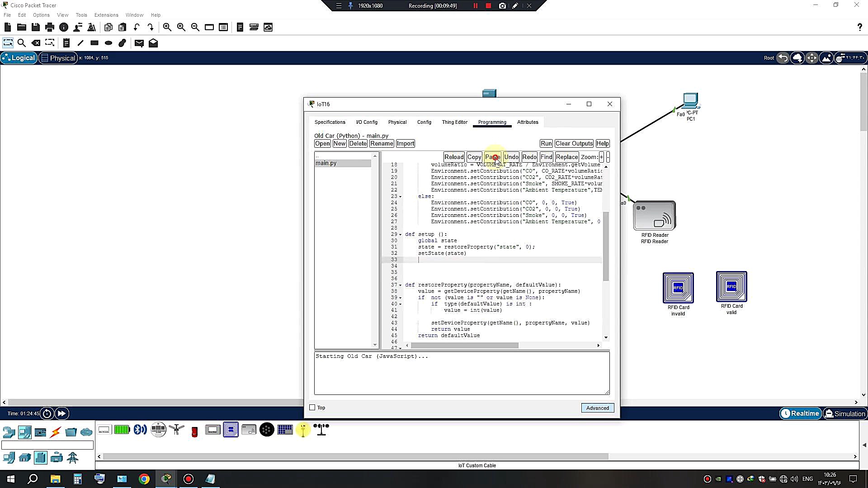868x488 pixels.
Task: Click the PC1 computer on workspace
Action: click(x=690, y=100)
